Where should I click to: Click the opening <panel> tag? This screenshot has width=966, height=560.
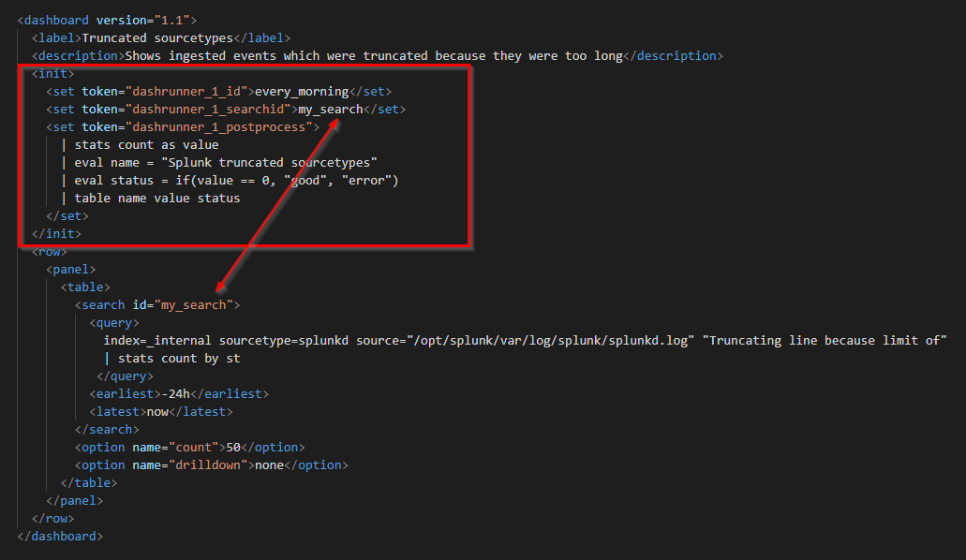tap(71, 270)
